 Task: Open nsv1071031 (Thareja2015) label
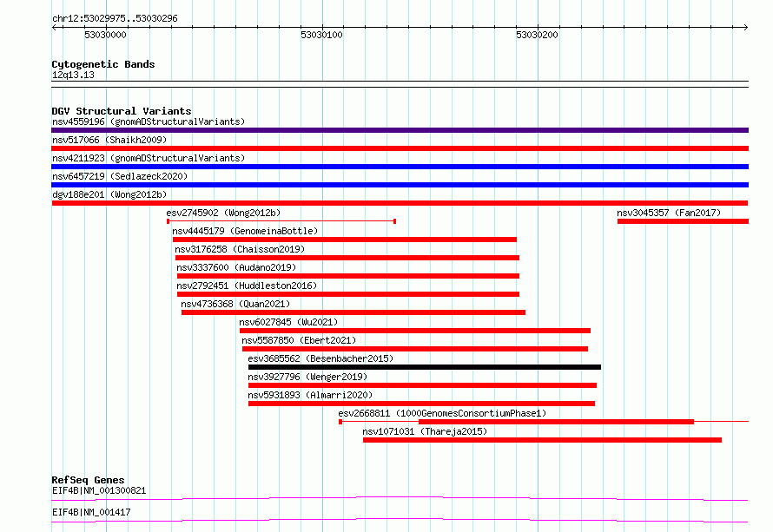[425, 431]
